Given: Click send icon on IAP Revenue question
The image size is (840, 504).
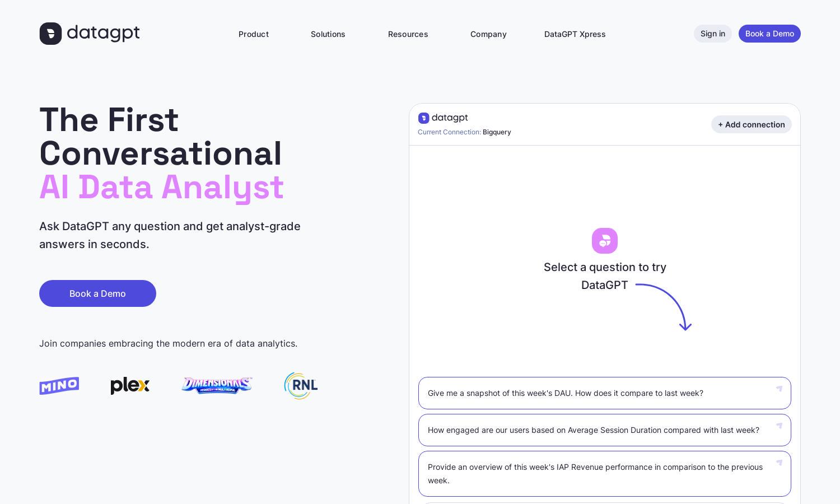Looking at the screenshot, I should point(779,463).
